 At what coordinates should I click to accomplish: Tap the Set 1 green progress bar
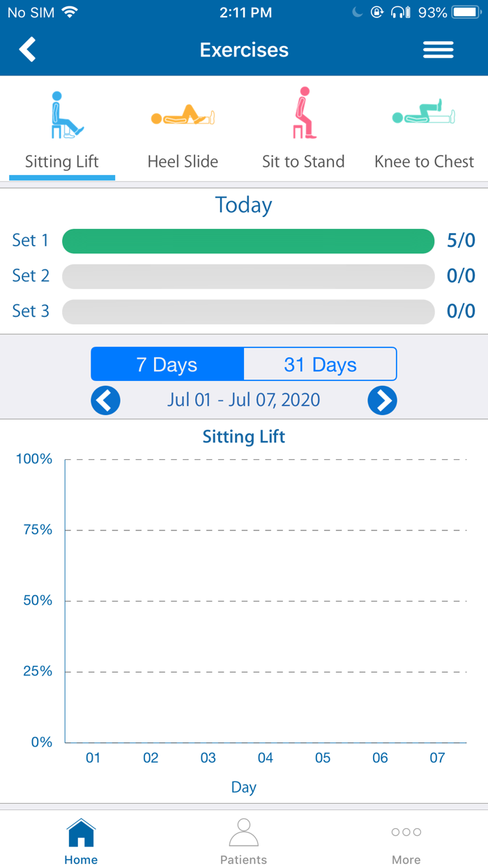pos(248,241)
